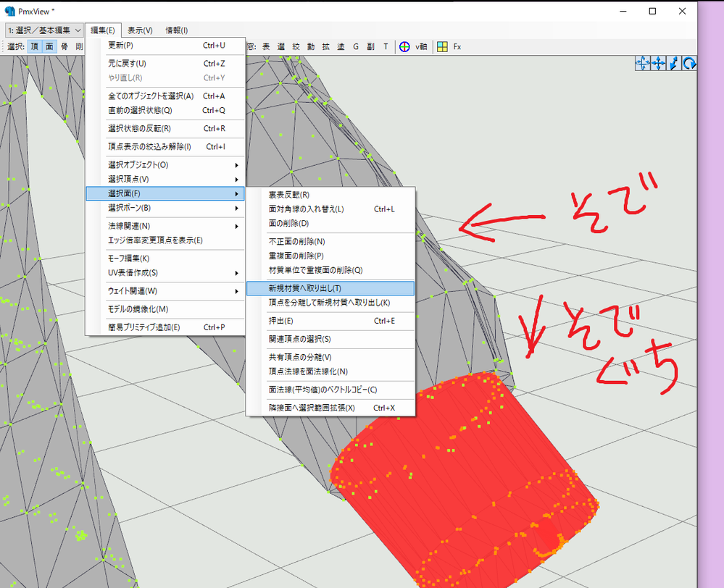
Task: Click the orbit rotate view icon
Action: tap(642, 64)
